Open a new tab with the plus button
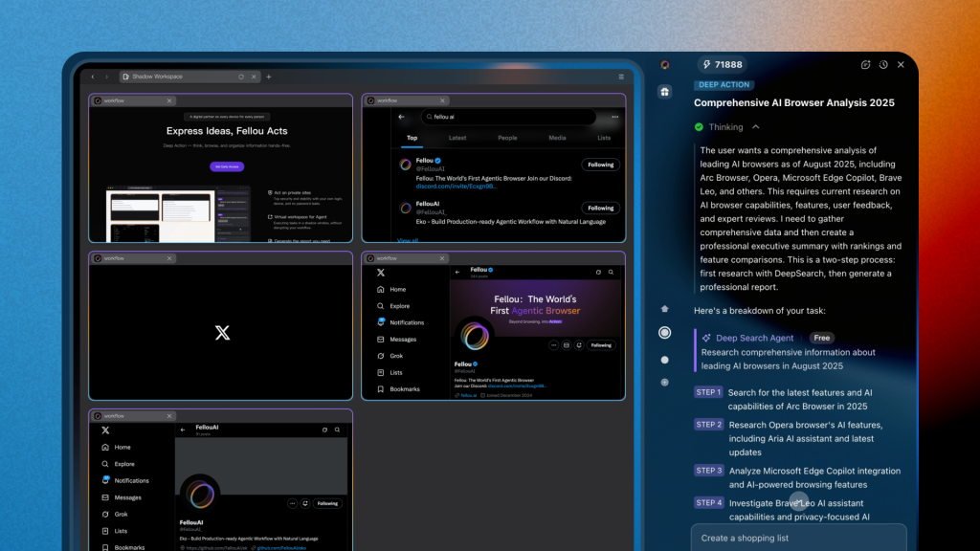The height and width of the screenshot is (551, 980). tap(269, 77)
